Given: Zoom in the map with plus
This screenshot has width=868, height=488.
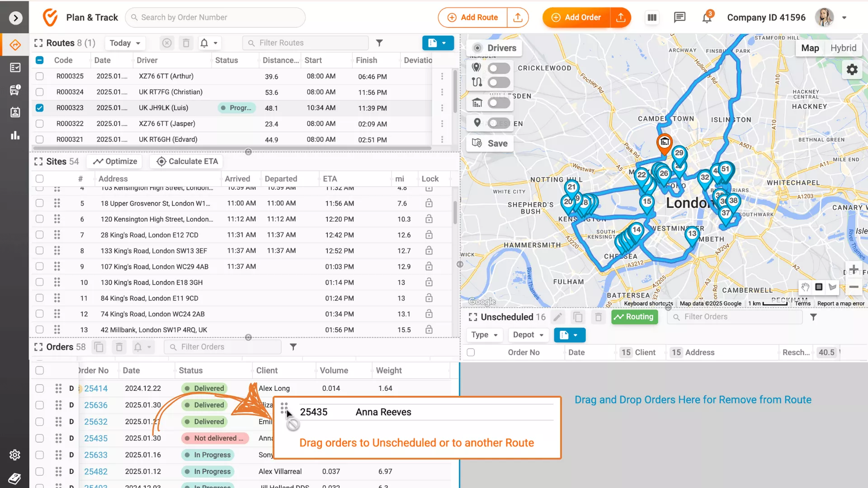Looking at the screenshot, I should coord(854,270).
